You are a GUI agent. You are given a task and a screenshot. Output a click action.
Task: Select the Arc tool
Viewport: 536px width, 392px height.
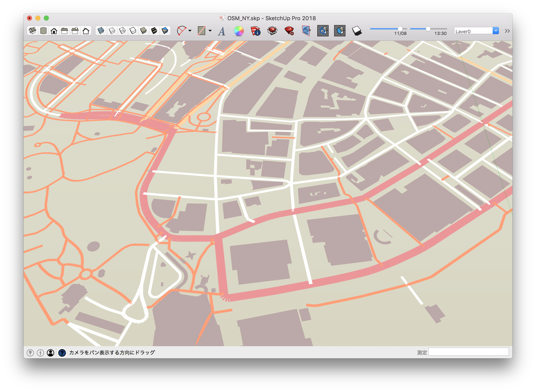[181, 31]
